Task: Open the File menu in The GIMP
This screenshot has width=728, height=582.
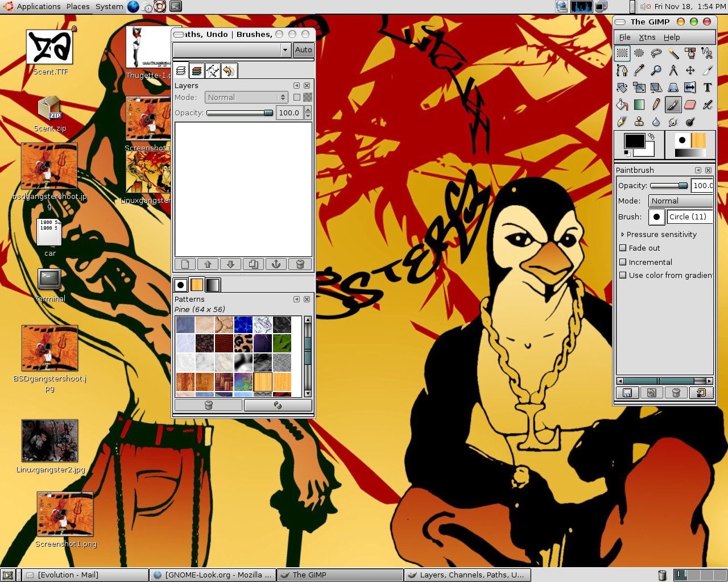Action: pyautogui.click(x=624, y=38)
